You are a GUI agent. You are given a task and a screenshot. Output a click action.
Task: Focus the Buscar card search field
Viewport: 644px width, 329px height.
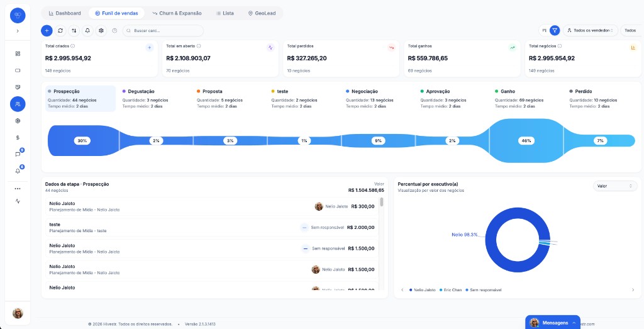[163, 30]
